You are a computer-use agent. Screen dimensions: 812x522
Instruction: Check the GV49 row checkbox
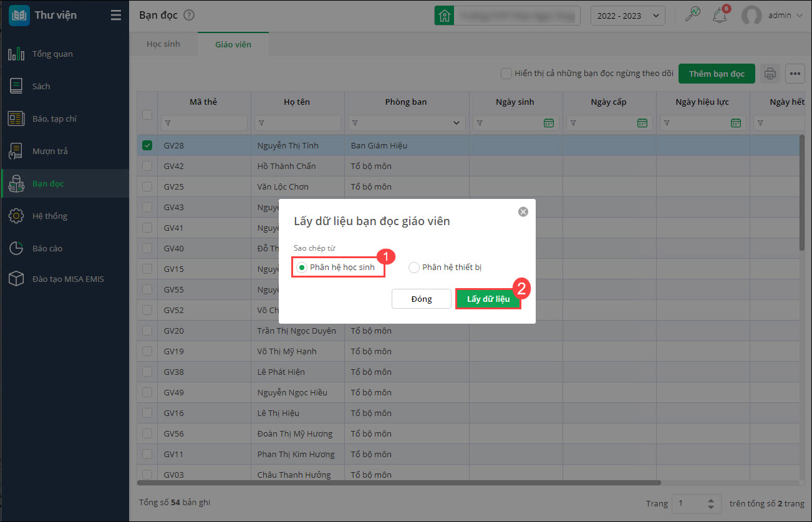click(x=147, y=392)
